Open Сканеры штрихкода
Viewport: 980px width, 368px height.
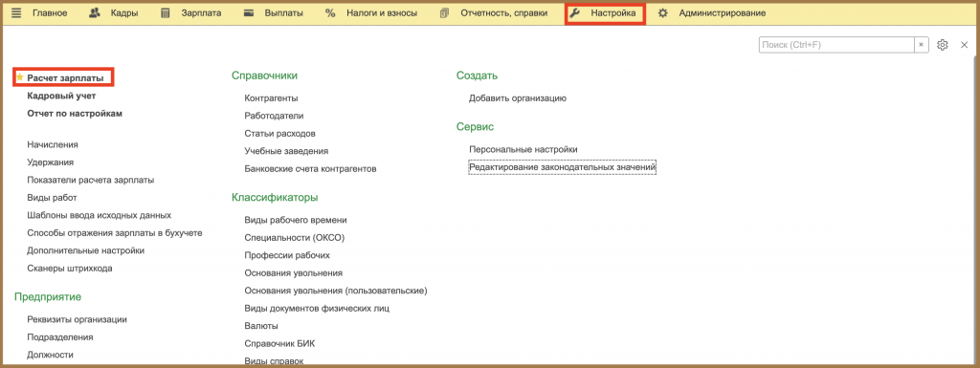(x=69, y=269)
